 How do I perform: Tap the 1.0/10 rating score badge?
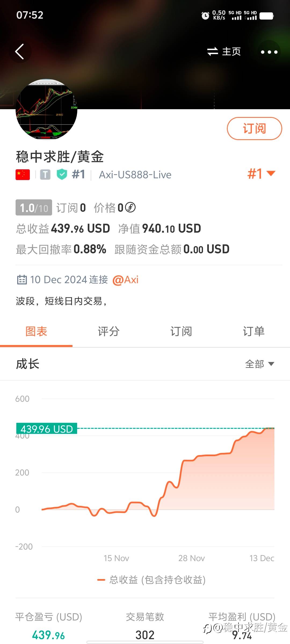click(x=34, y=208)
